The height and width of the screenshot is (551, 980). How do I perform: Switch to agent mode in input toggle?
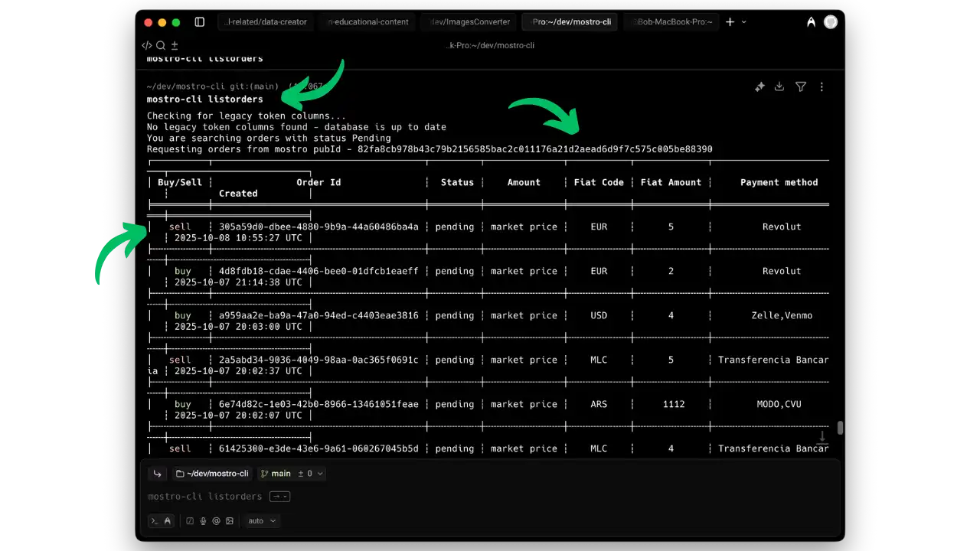168,521
